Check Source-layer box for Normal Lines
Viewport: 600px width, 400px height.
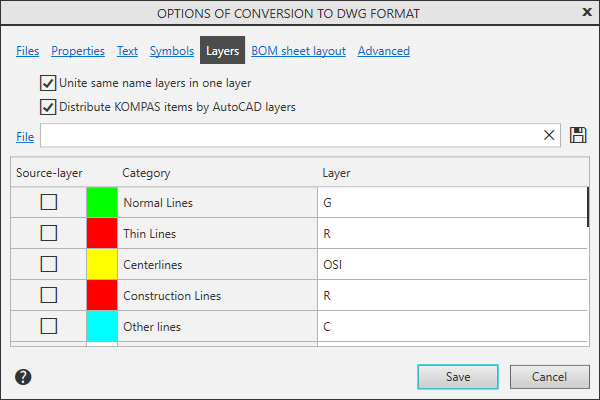[48, 202]
